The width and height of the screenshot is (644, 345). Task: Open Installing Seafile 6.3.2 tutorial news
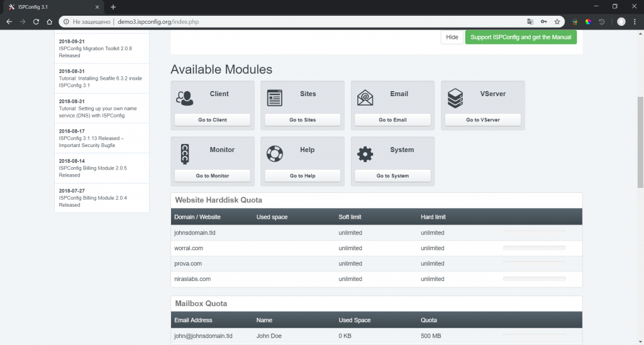coord(102,79)
